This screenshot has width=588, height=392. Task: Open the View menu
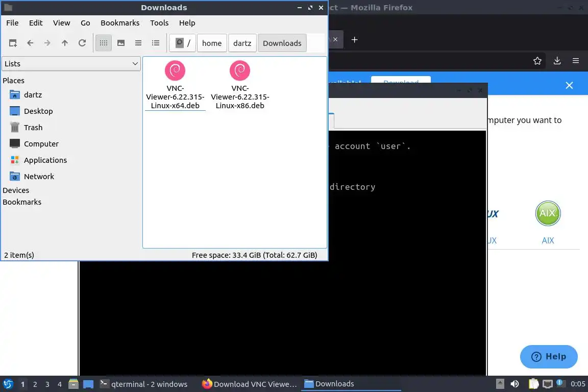(61, 23)
